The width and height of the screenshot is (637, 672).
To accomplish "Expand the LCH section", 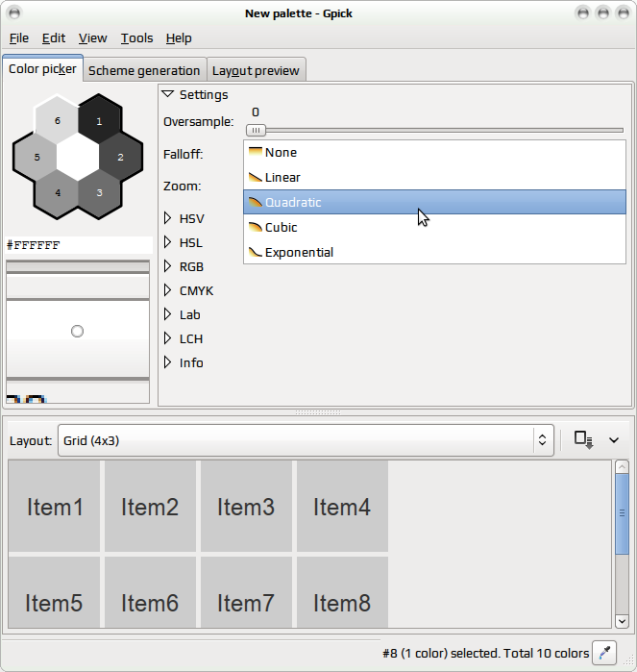I will tap(167, 338).
